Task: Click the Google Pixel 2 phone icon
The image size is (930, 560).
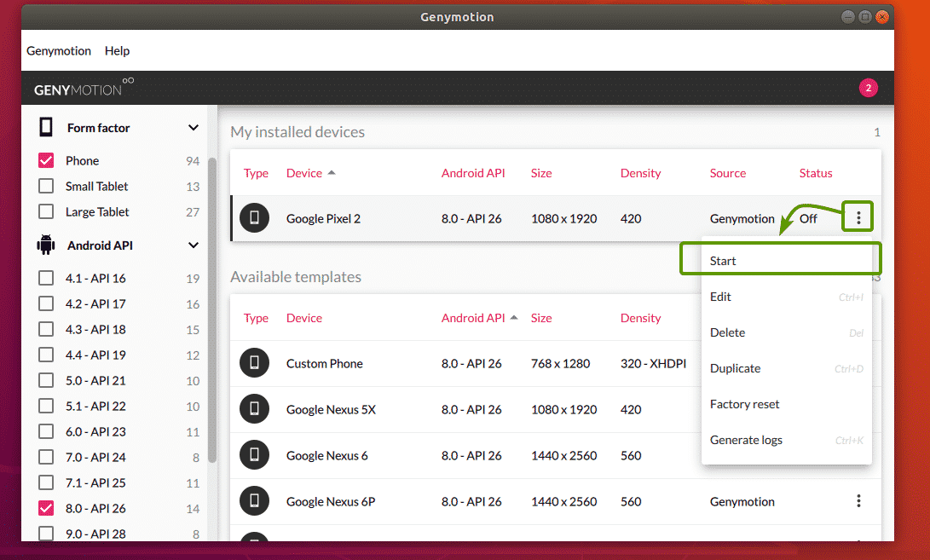Action: point(254,219)
